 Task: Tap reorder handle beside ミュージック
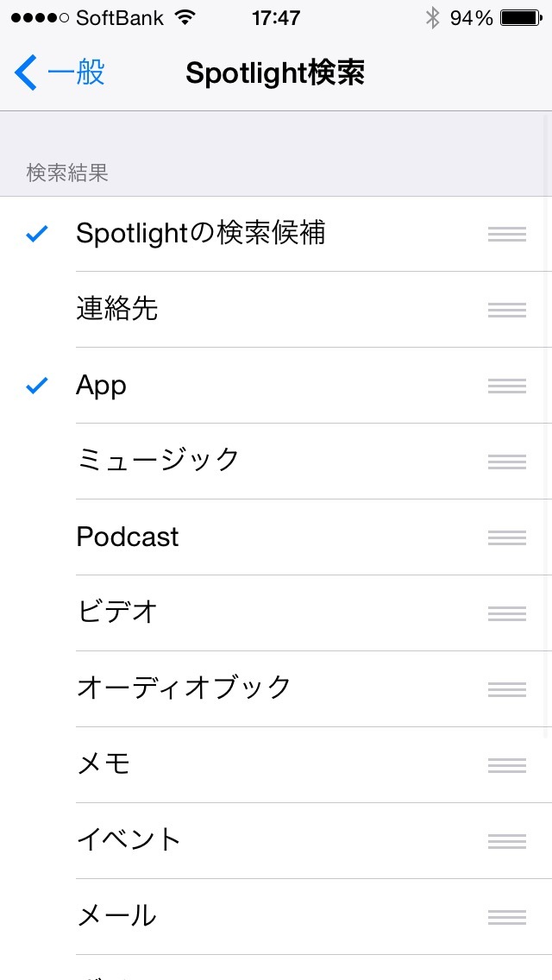pyautogui.click(x=507, y=462)
